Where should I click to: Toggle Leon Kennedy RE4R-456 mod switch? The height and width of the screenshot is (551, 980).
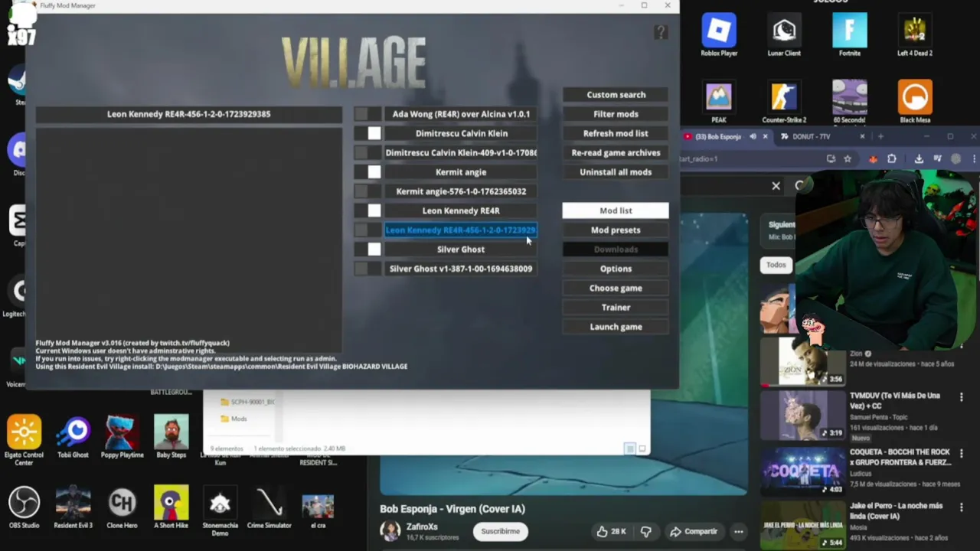click(x=367, y=230)
